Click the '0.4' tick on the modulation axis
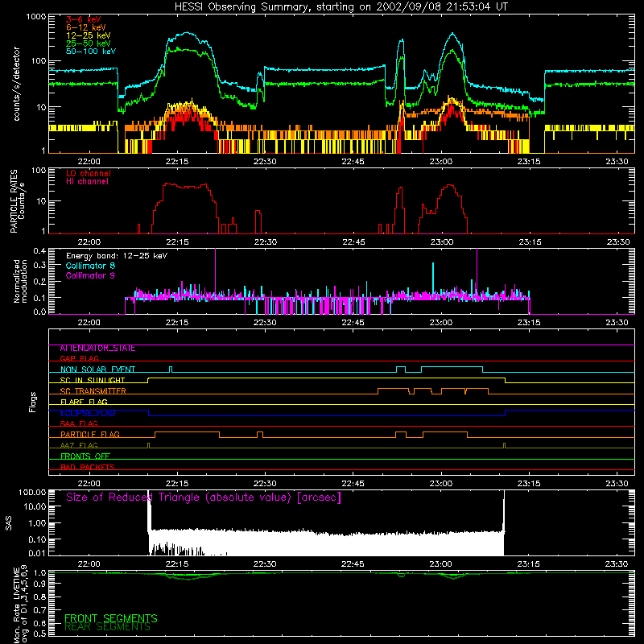 (39, 251)
